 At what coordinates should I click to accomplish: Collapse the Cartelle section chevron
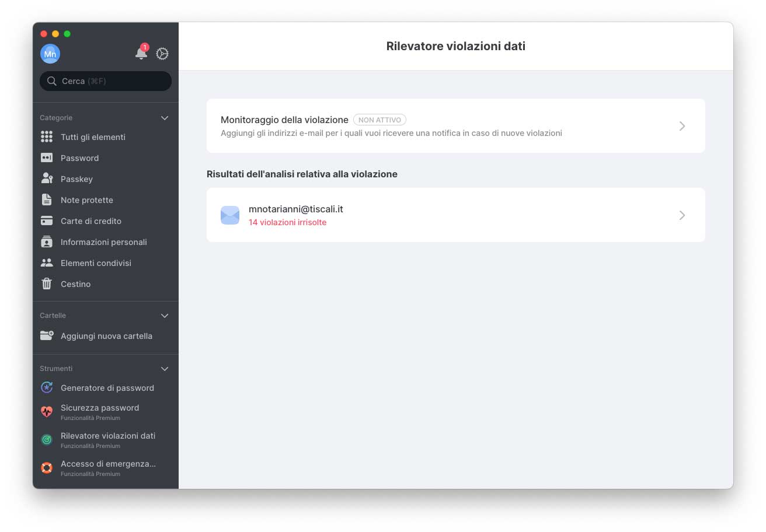[165, 316]
